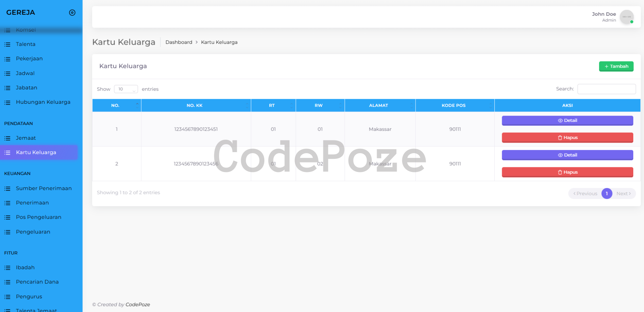Image resolution: width=644 pixels, height=312 pixels.
Task: Open Hubungan Keluarga menu item
Action: [x=43, y=102]
